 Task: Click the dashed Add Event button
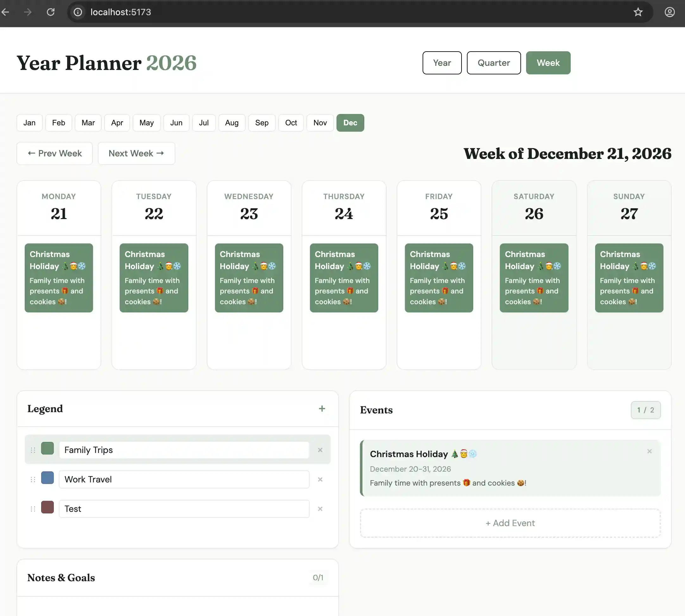tap(510, 523)
